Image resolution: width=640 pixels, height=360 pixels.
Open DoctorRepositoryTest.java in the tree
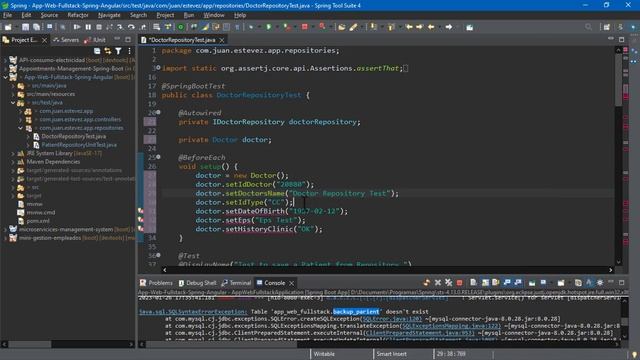coord(73,136)
